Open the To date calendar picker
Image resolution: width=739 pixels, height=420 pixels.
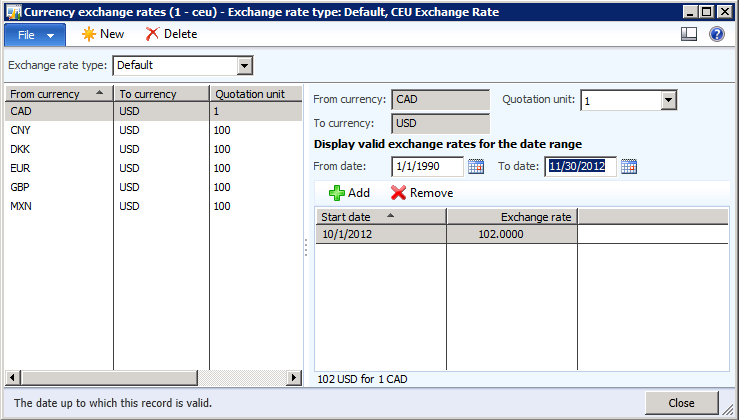pyautogui.click(x=629, y=167)
